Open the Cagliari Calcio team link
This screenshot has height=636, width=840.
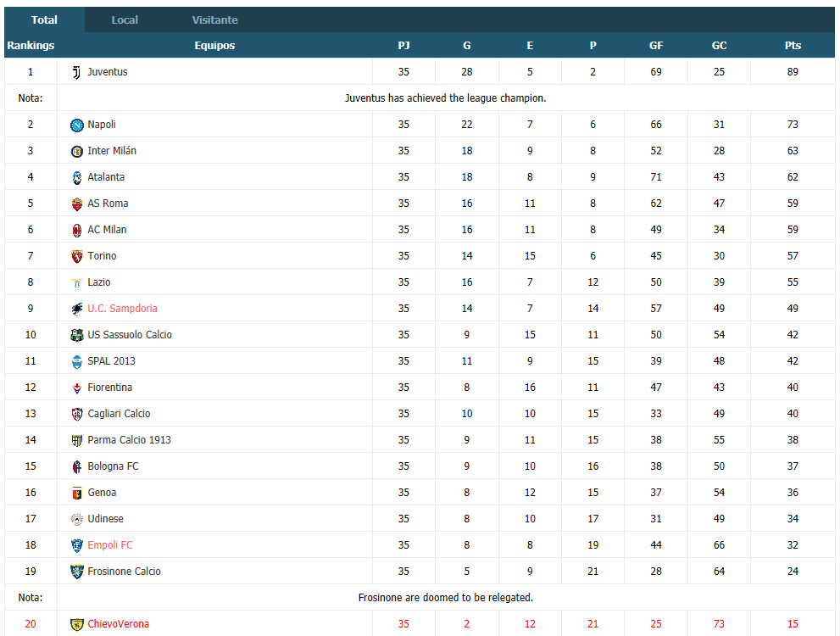pyautogui.click(x=120, y=413)
